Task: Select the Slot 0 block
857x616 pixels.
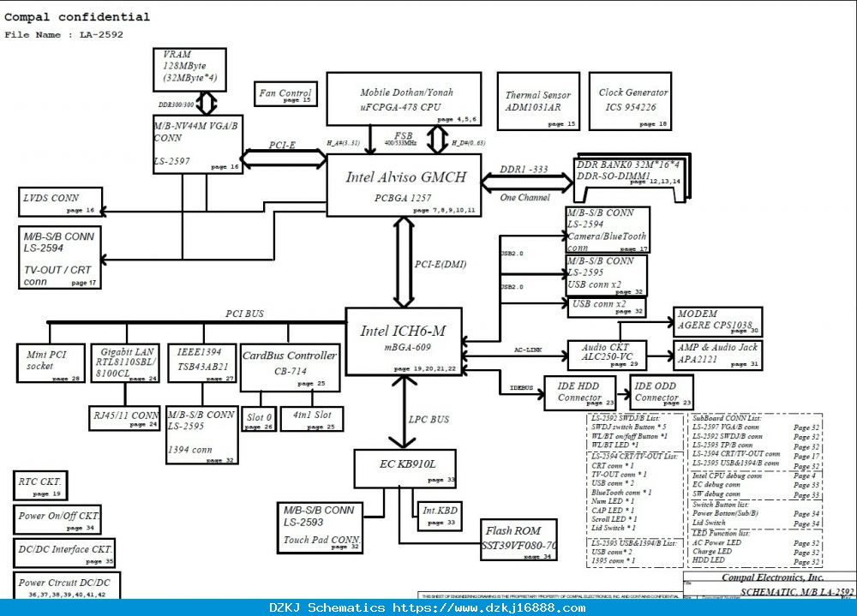Action: point(259,419)
